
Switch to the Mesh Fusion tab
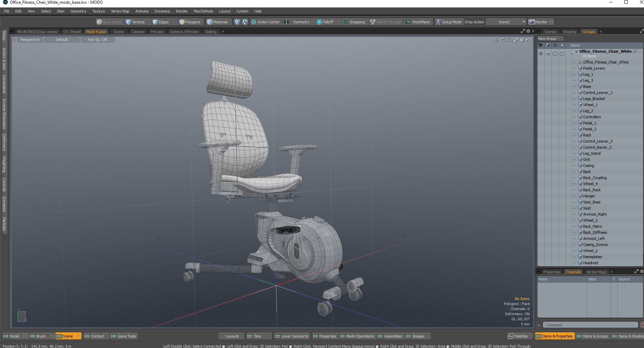point(96,32)
